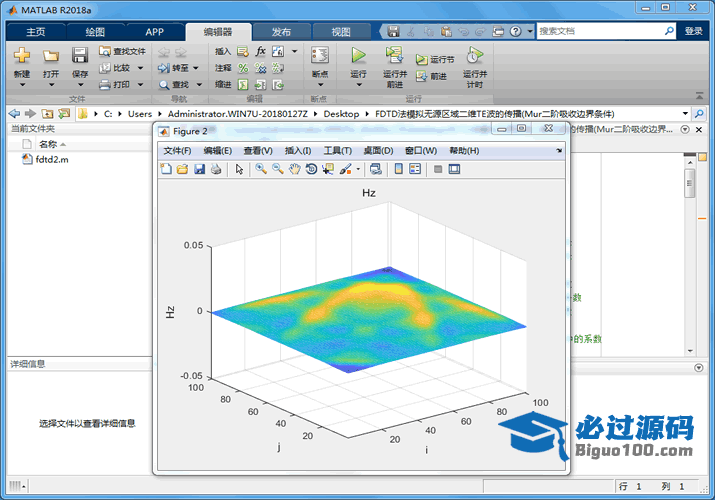This screenshot has width=715, height=500.
Task: Switch to the 主页 (Home) tab
Action: tap(36, 31)
